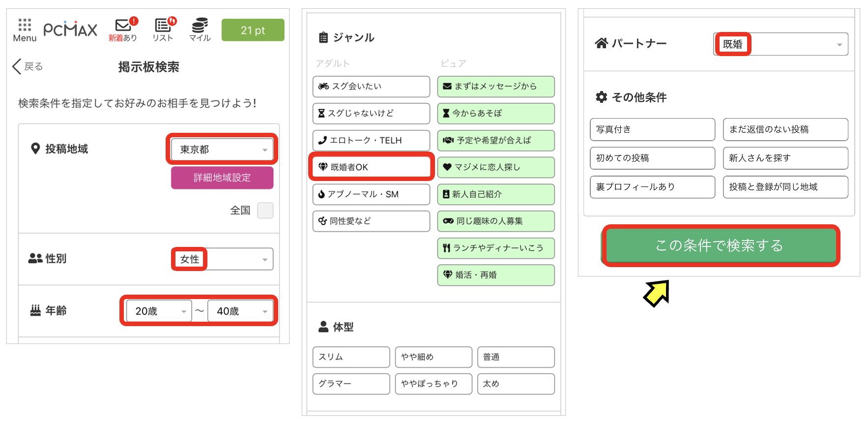Select the マジメに恋人探し genre tag
The height and width of the screenshot is (424, 868).
tap(495, 167)
